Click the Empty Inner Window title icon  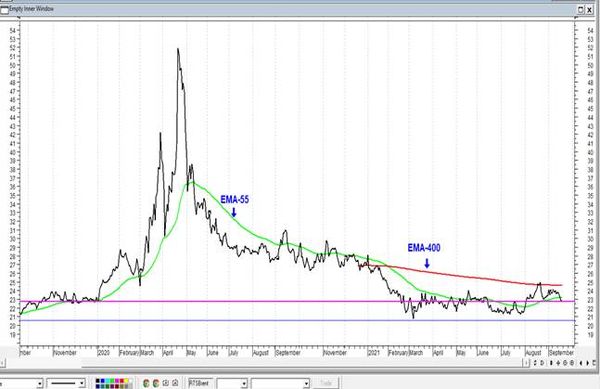click(5, 10)
